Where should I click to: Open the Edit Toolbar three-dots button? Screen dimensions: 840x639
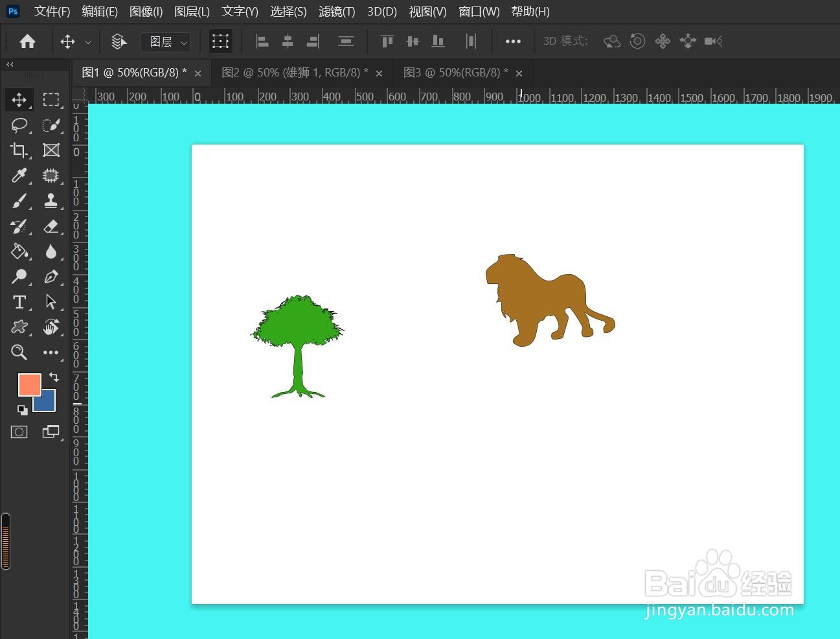51,353
